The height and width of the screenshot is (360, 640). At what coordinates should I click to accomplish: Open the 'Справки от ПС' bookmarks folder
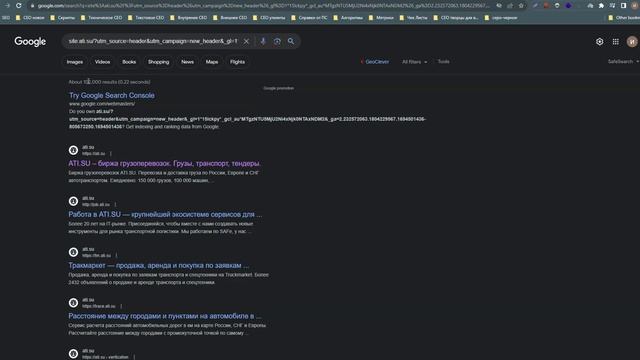(309, 18)
